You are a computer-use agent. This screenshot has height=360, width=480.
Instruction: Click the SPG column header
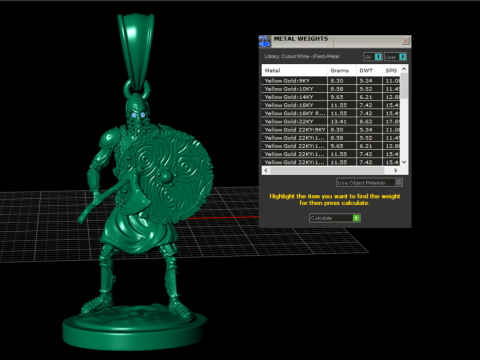pyautogui.click(x=391, y=70)
